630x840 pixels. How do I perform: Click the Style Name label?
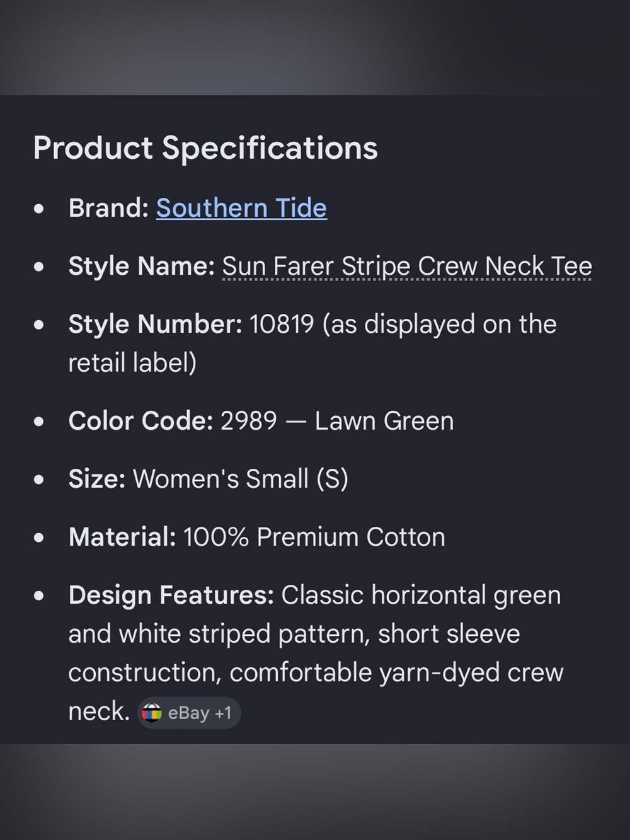pyautogui.click(x=142, y=266)
